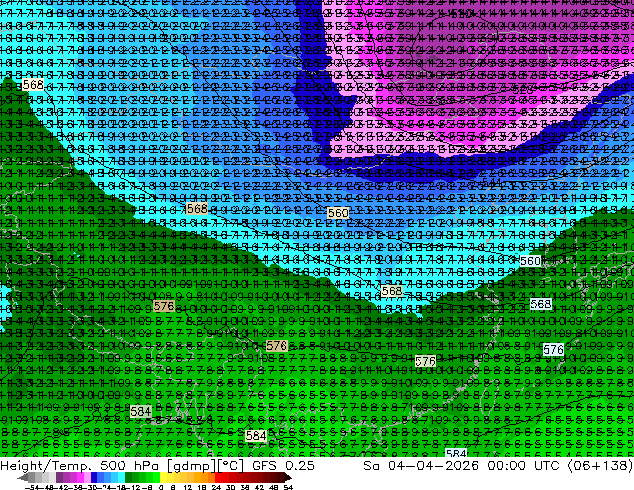Screen dimensions: 634x490
Task: Click the 544 height contour label
Action: point(492,182)
